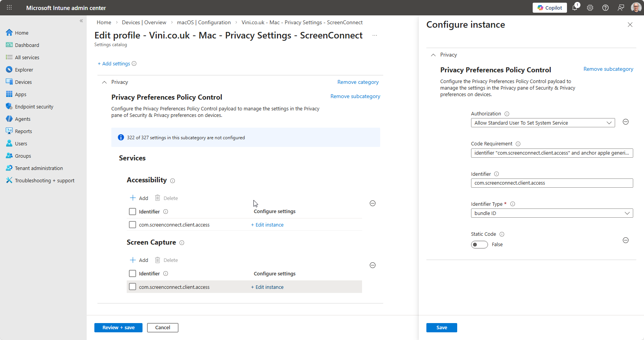
Task: Open the Authorization dropdown
Action: click(543, 123)
